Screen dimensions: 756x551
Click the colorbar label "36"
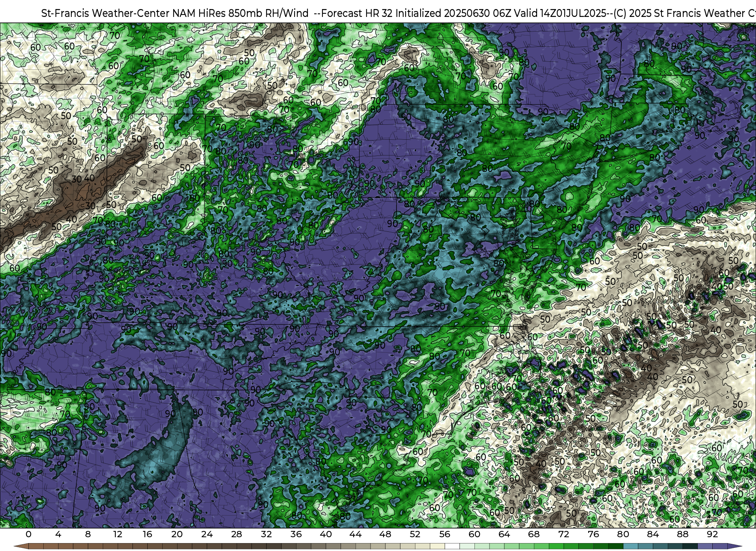click(296, 534)
